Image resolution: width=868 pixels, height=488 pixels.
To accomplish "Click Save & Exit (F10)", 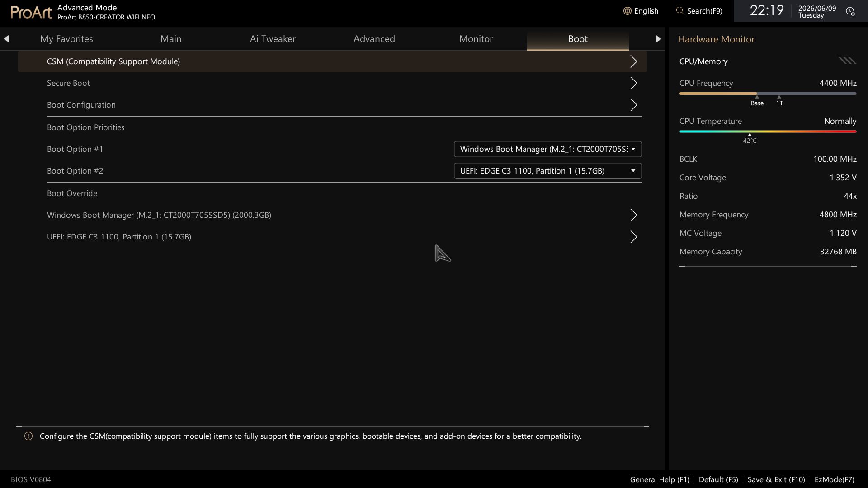I will coord(776,479).
